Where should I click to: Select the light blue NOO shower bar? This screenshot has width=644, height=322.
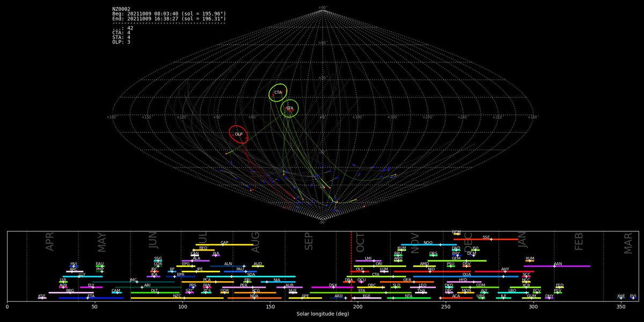[x=428, y=245]
